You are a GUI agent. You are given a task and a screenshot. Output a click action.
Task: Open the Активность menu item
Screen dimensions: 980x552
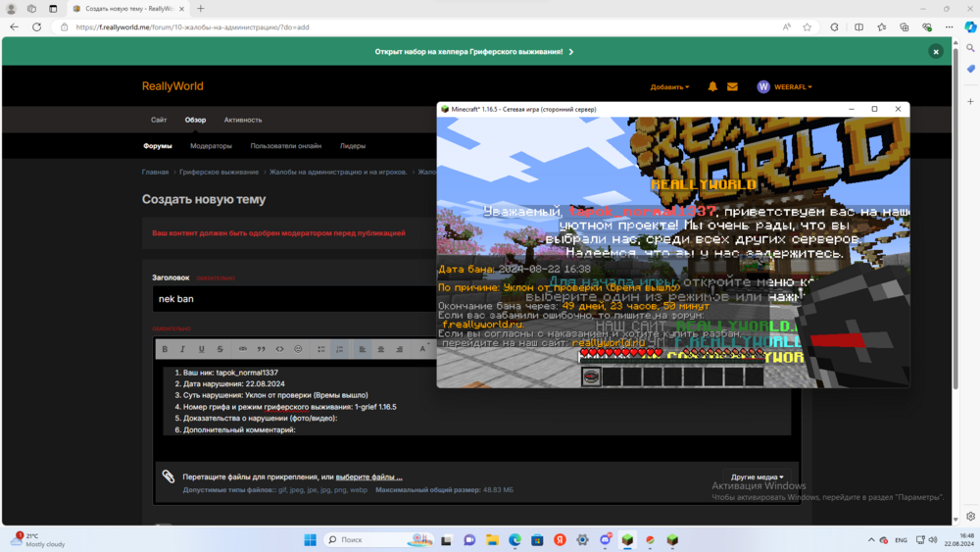(x=243, y=120)
